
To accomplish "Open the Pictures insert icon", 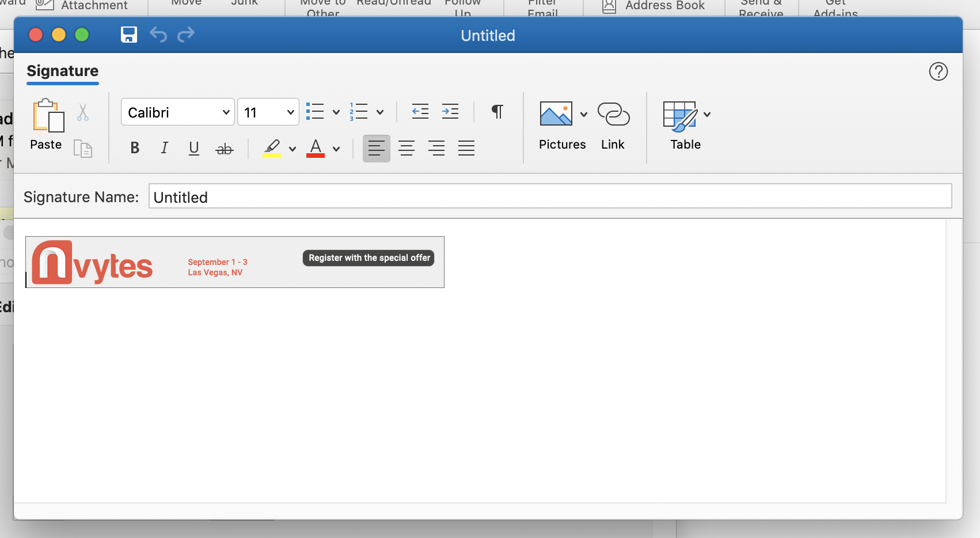I will click(x=556, y=114).
